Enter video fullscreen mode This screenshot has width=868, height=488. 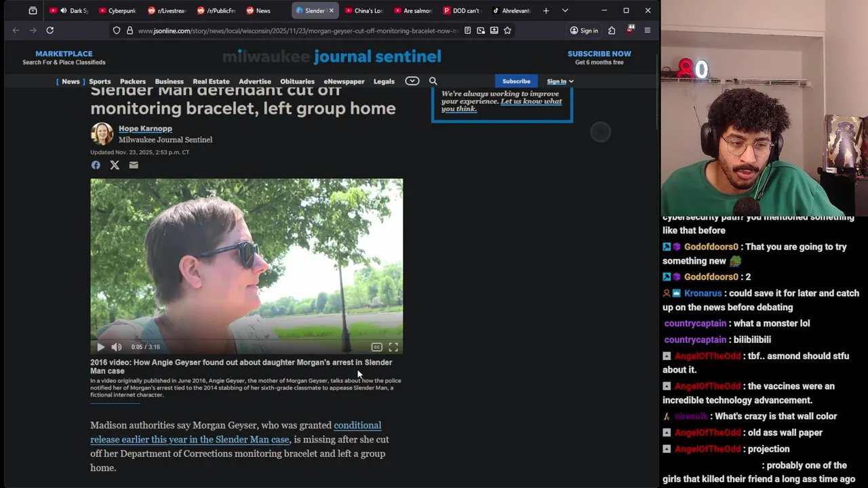pos(393,347)
